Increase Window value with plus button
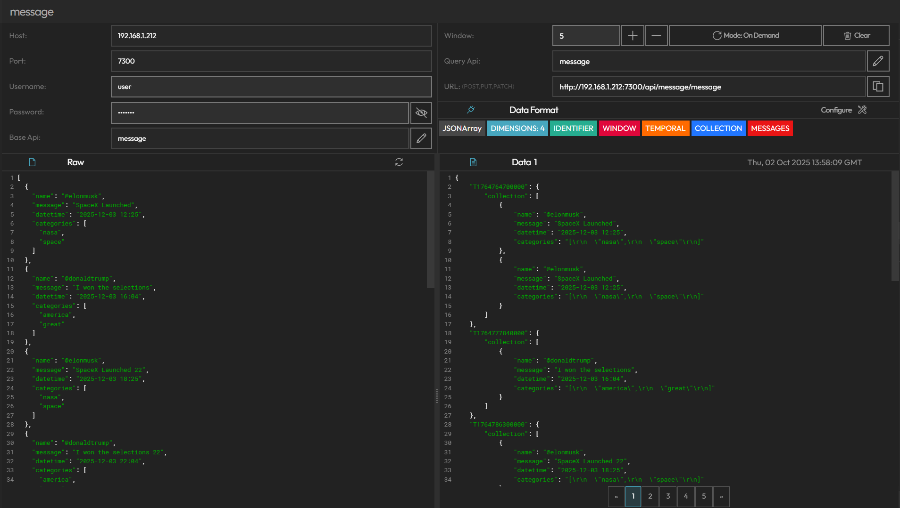The height and width of the screenshot is (508, 900). click(632, 35)
